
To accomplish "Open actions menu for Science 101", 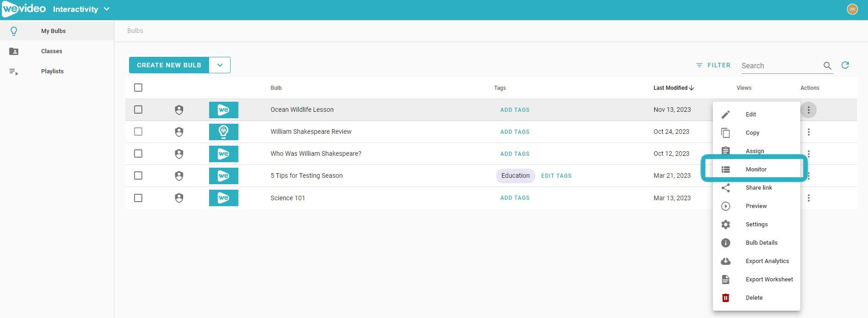I will pos(809,198).
